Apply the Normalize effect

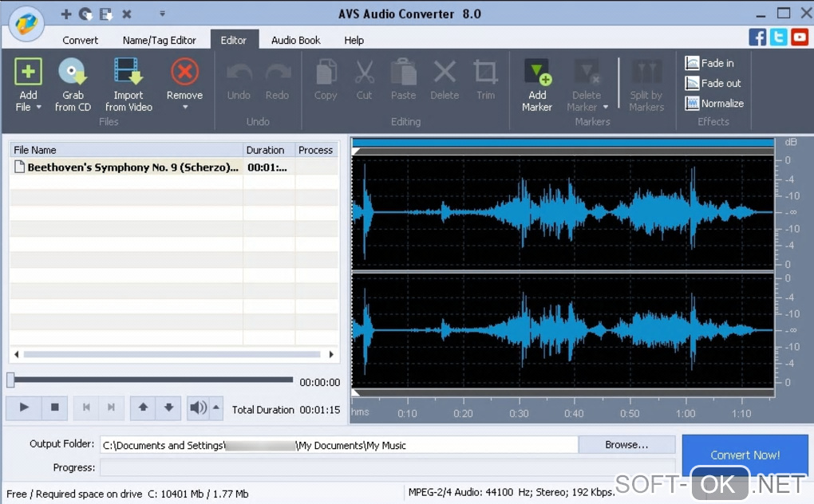tap(714, 103)
